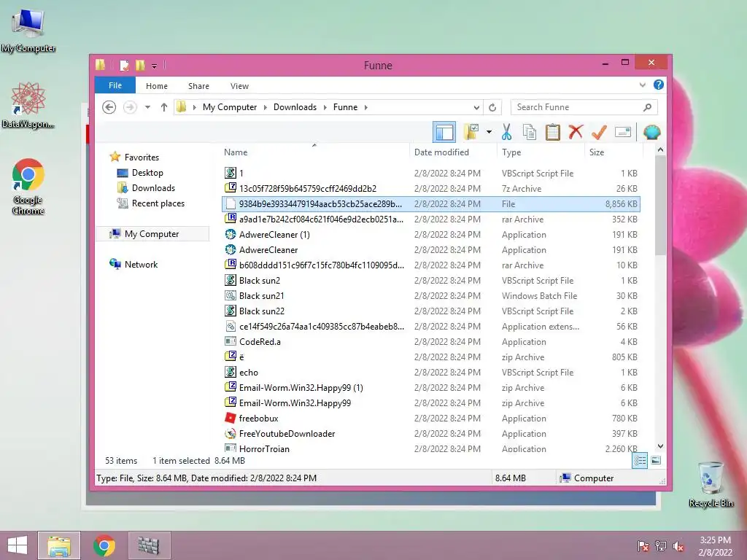The width and height of the screenshot is (747, 560).
Task: Select the AdwereCleaner (1) application
Action: (x=431, y=234)
